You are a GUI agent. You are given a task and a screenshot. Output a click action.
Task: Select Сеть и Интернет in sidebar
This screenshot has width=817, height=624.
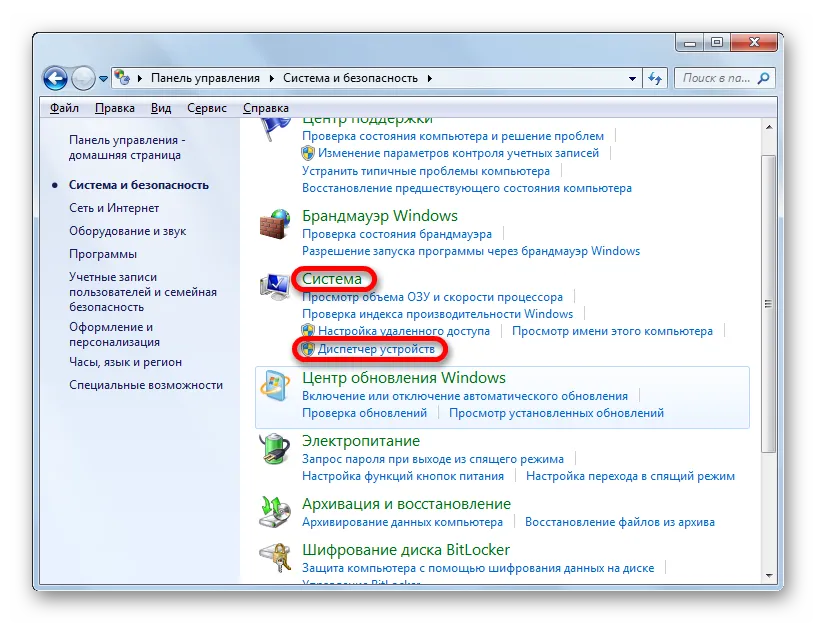114,208
